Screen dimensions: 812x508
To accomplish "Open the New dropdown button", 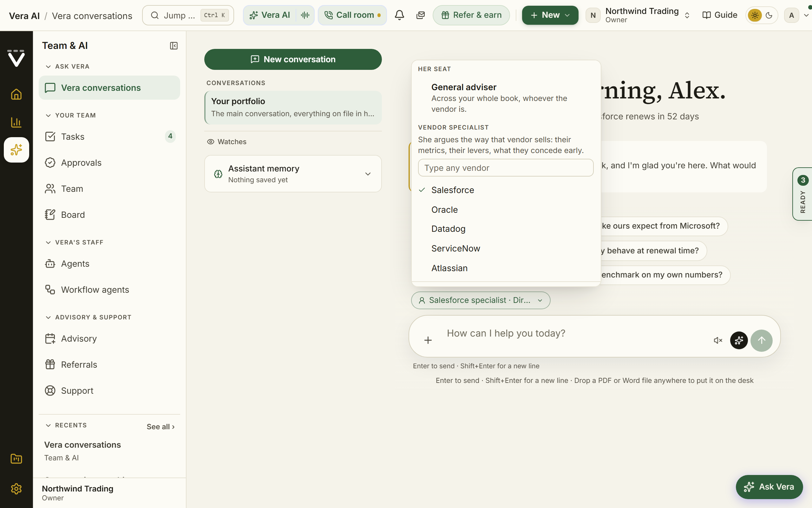I will [x=550, y=15].
